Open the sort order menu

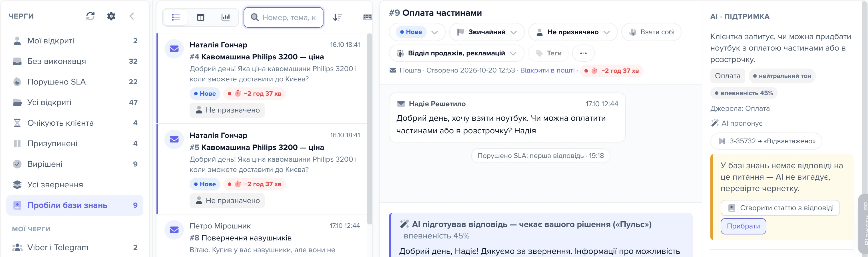[337, 17]
